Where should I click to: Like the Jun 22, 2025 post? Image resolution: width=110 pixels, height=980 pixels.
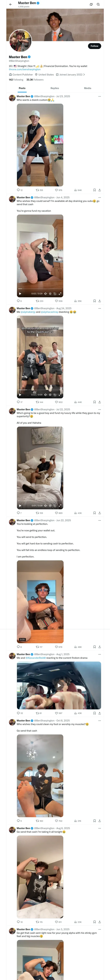[57, 647]
